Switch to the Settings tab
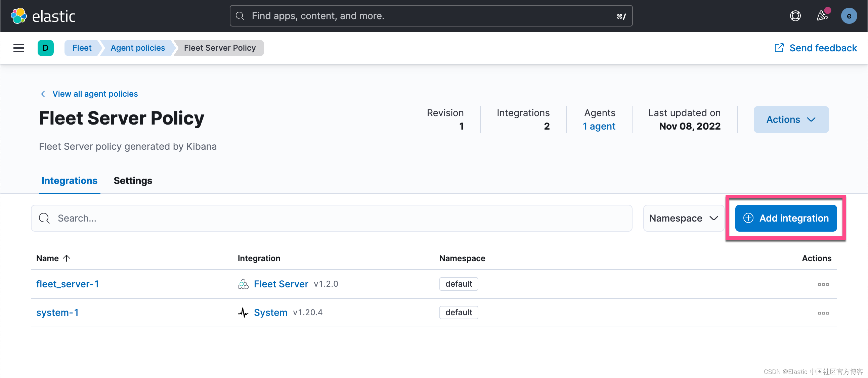The width and height of the screenshot is (868, 378). (x=133, y=181)
